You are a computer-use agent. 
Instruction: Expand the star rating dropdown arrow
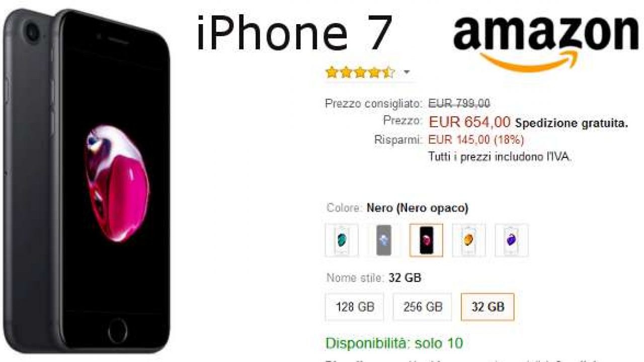click(407, 72)
